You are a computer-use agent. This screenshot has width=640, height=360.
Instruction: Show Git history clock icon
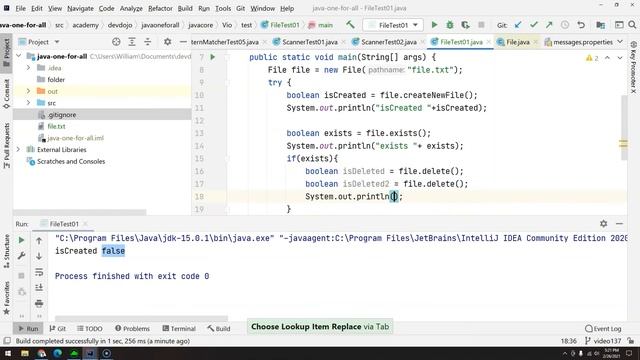pos(565,25)
